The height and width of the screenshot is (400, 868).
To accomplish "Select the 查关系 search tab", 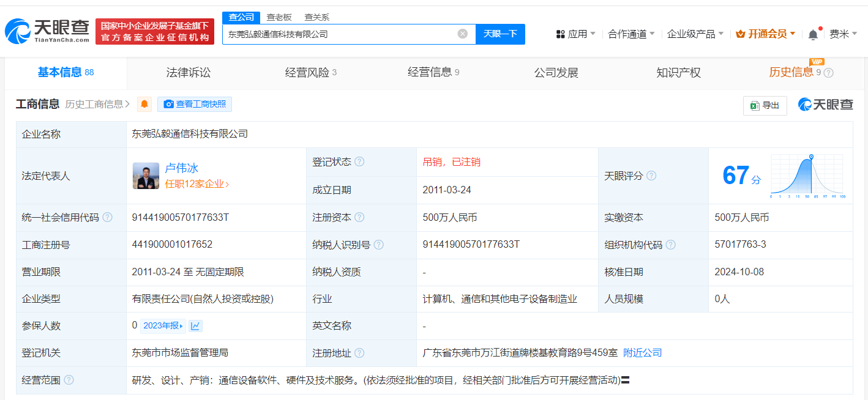I will (x=316, y=17).
